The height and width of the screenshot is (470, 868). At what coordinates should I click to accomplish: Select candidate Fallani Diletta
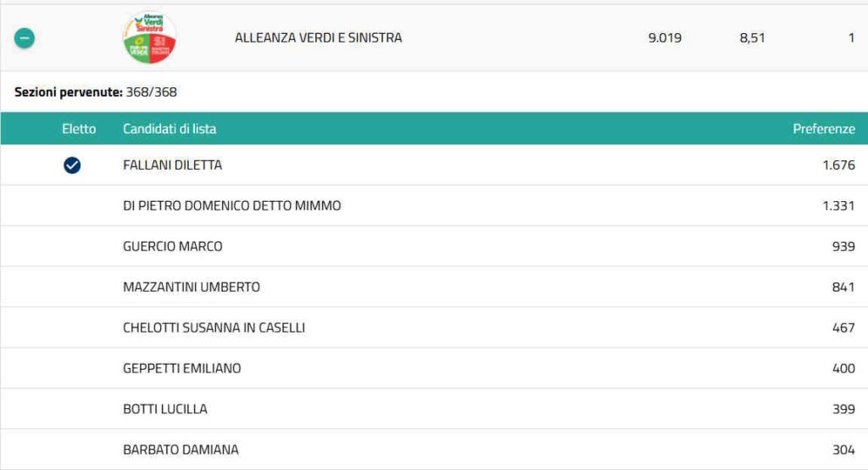(172, 165)
